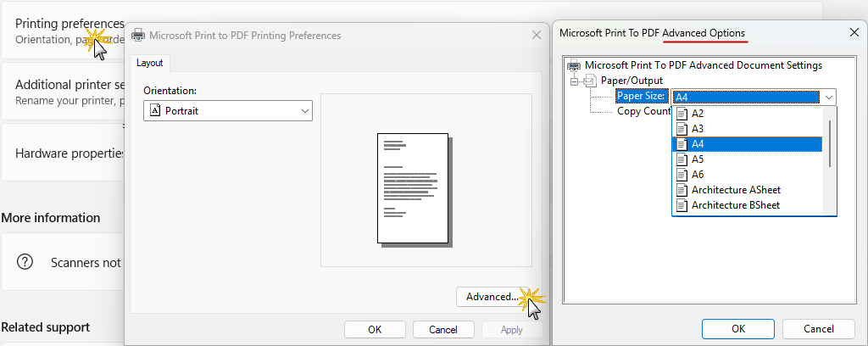Switch to the Layout tab
The height and width of the screenshot is (346, 868).
click(x=150, y=63)
